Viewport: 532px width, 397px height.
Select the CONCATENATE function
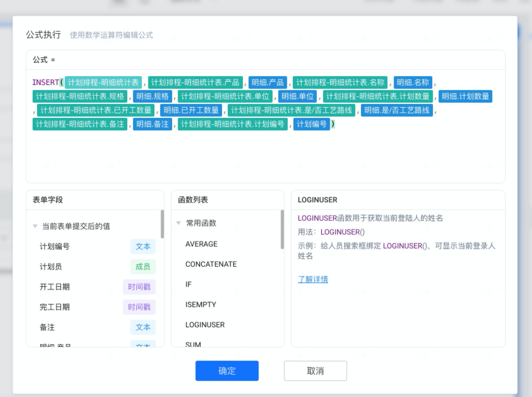(x=211, y=264)
